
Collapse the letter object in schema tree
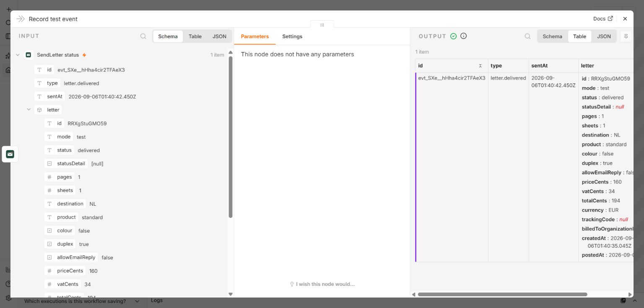pos(29,110)
